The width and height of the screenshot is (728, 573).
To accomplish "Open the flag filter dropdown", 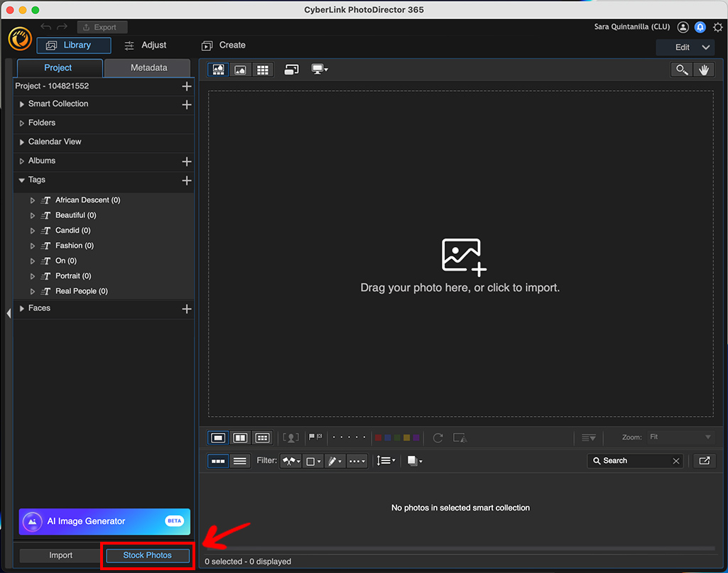I will (291, 461).
